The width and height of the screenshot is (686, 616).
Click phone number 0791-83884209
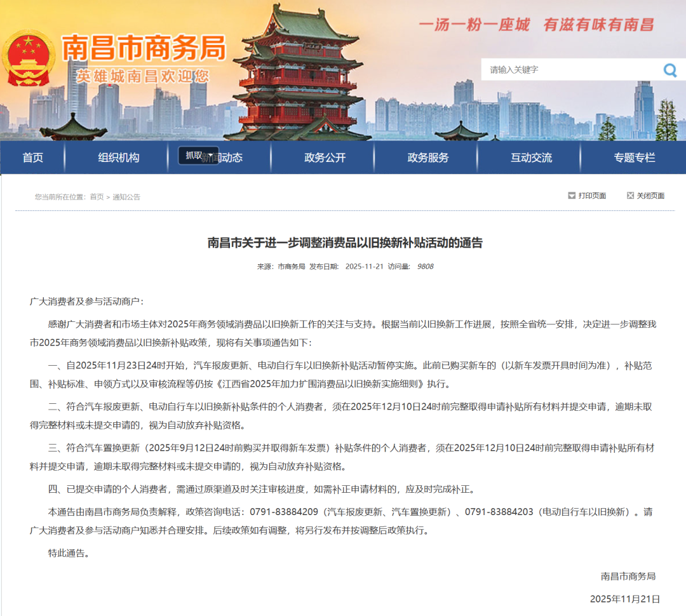pyautogui.click(x=284, y=512)
